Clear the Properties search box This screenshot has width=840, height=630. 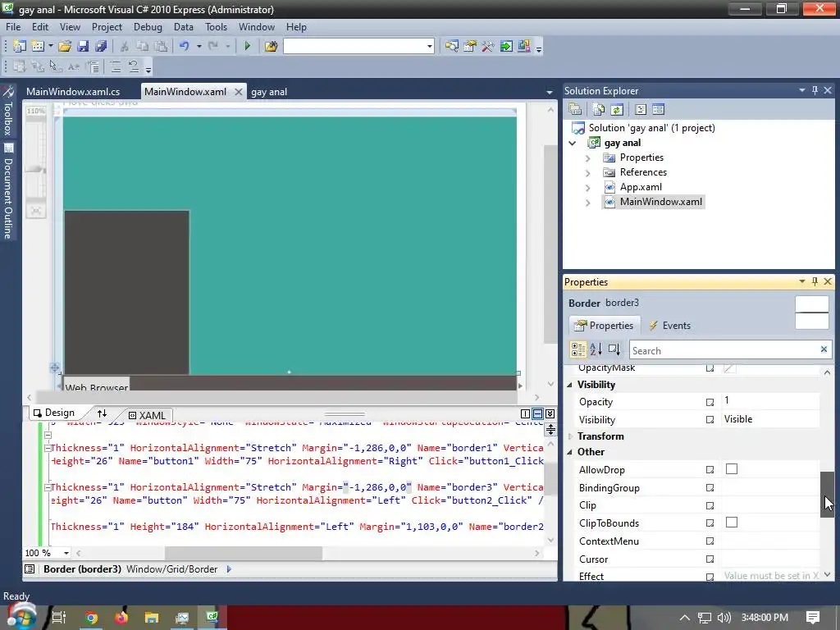(824, 349)
